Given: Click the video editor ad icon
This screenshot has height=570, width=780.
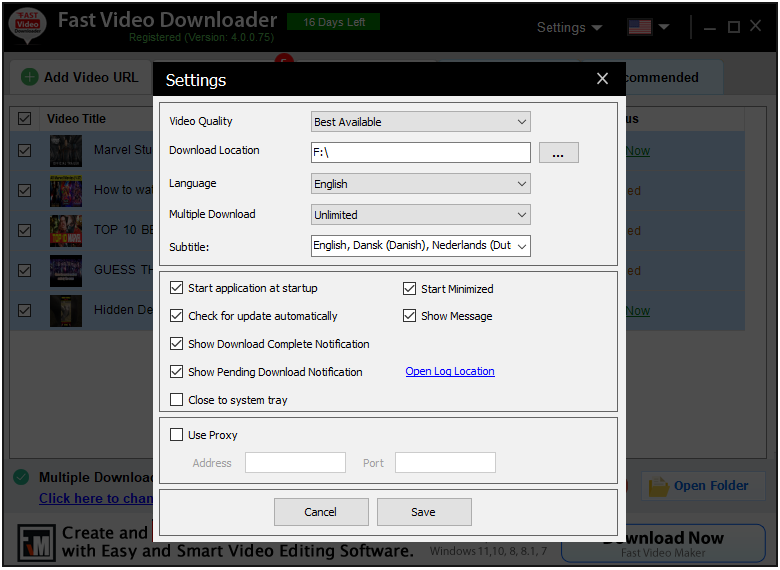Looking at the screenshot, I should coord(36,541).
